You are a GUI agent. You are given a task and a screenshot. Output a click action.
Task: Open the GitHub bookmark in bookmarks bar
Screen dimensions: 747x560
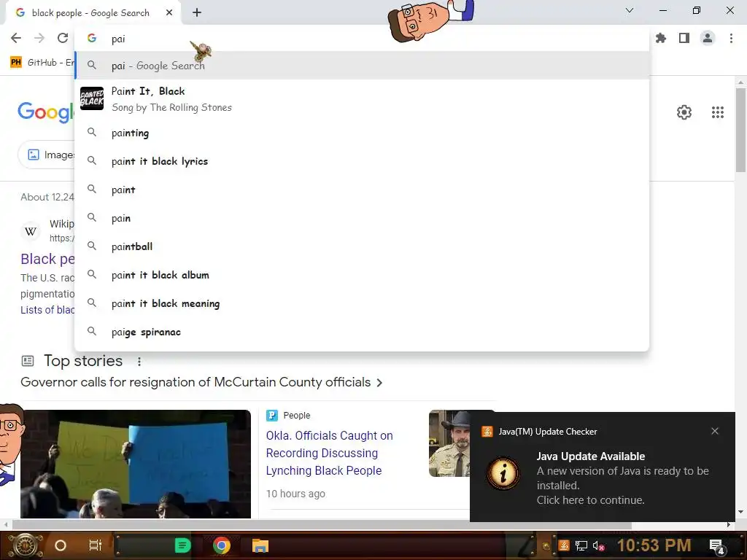(x=42, y=63)
